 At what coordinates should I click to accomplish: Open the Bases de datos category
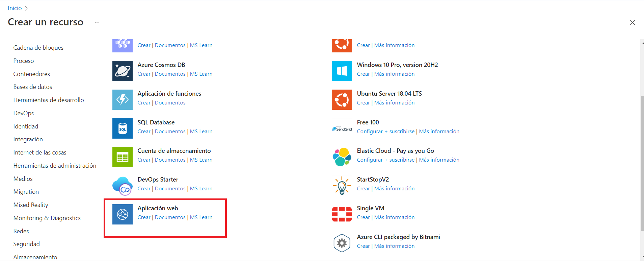[x=33, y=87]
